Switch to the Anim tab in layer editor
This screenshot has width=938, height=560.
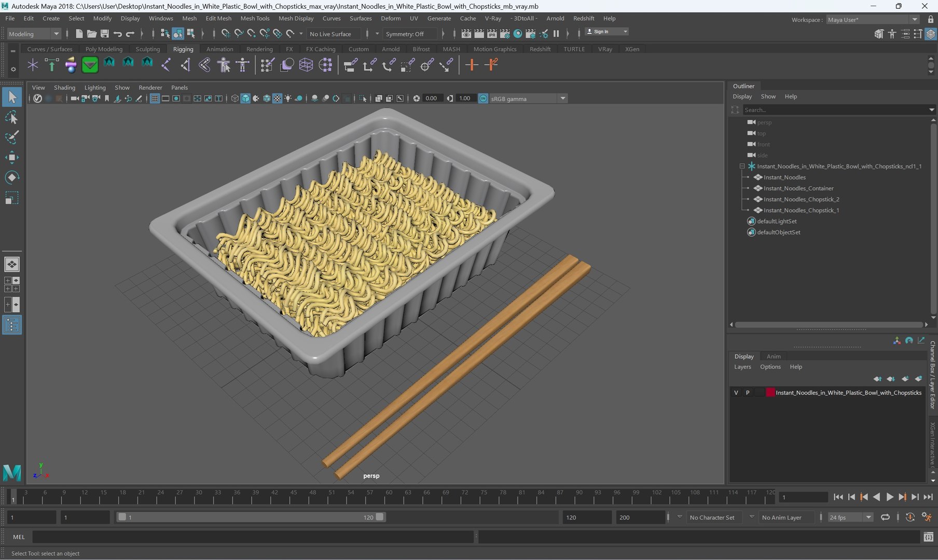774,356
